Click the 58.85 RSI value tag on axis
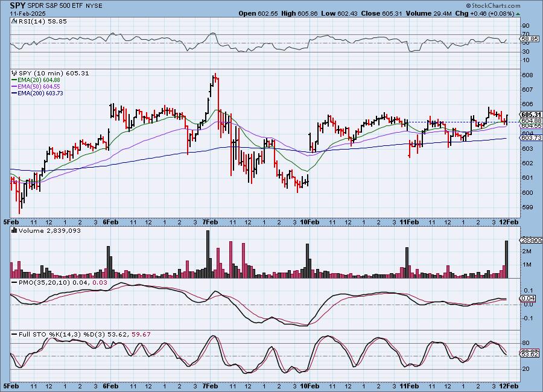543x392 pixels. (530, 39)
